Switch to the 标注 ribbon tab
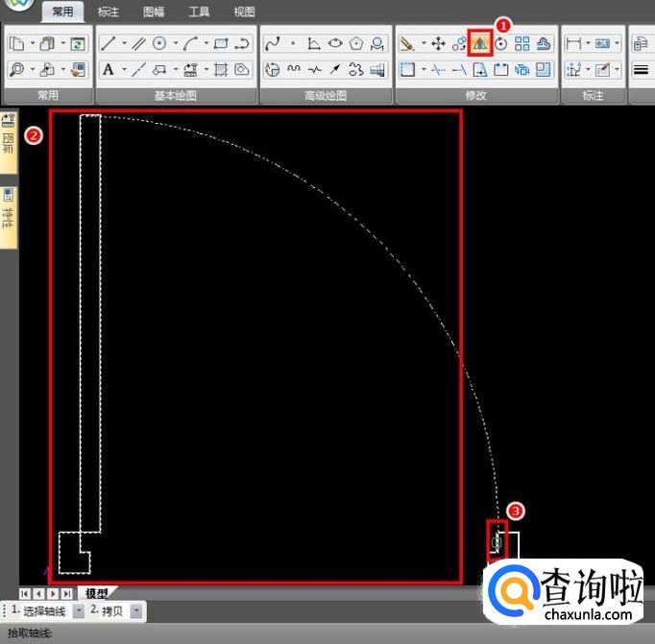The image size is (655, 644). (109, 12)
